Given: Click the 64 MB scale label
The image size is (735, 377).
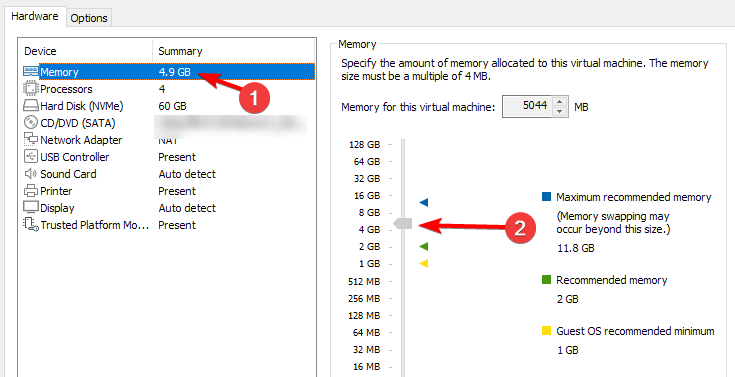Looking at the screenshot, I should (x=367, y=332).
